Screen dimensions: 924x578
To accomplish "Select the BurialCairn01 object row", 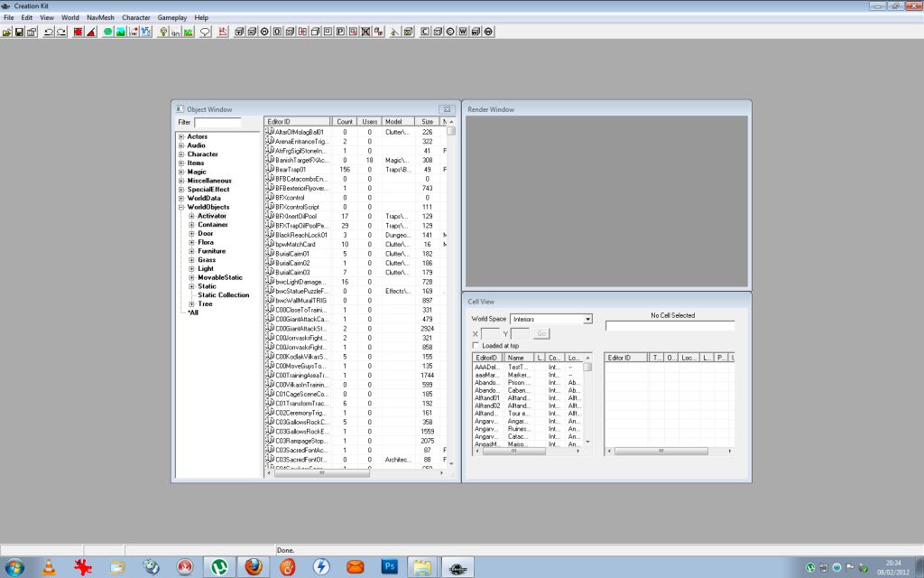I will [356, 254].
